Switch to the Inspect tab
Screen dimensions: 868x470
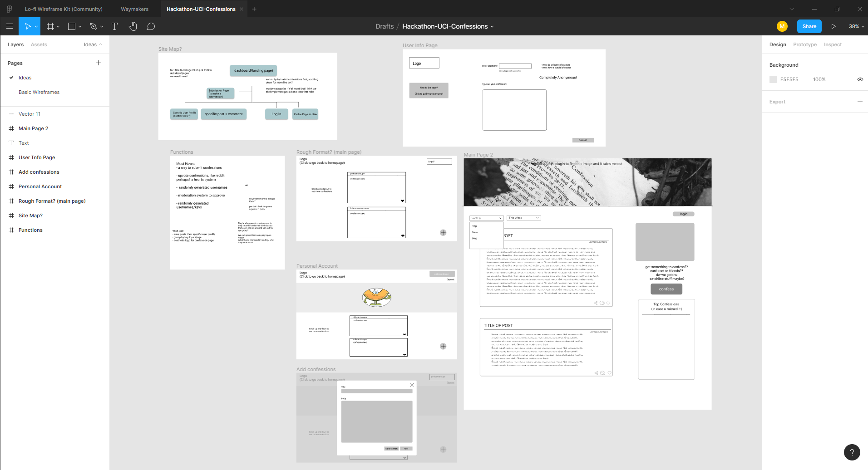pyautogui.click(x=833, y=44)
